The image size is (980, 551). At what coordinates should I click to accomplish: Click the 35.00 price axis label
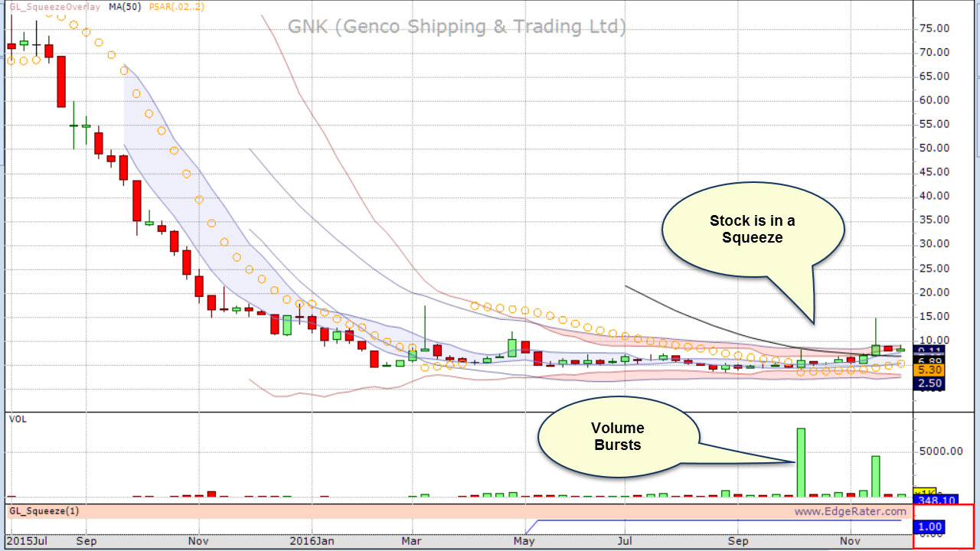click(934, 220)
